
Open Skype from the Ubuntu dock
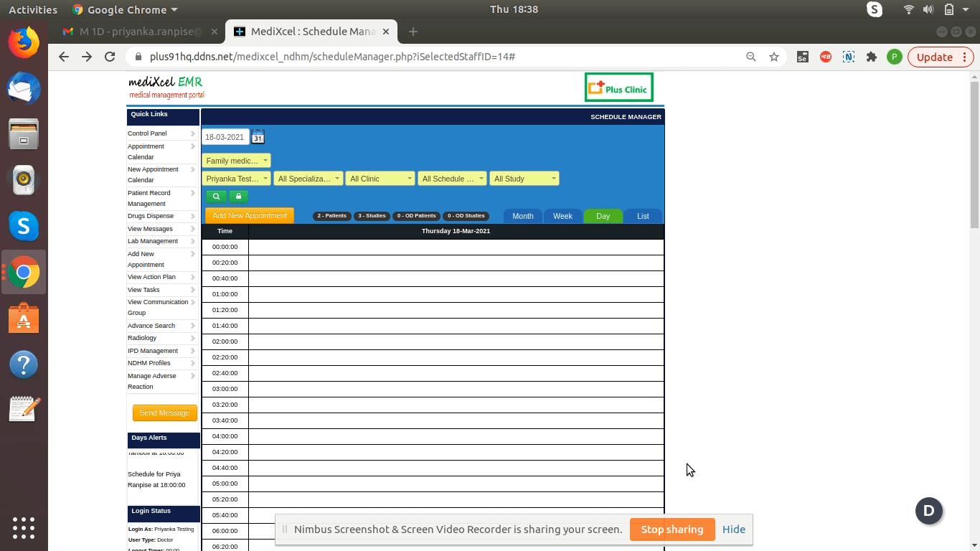[24, 227]
